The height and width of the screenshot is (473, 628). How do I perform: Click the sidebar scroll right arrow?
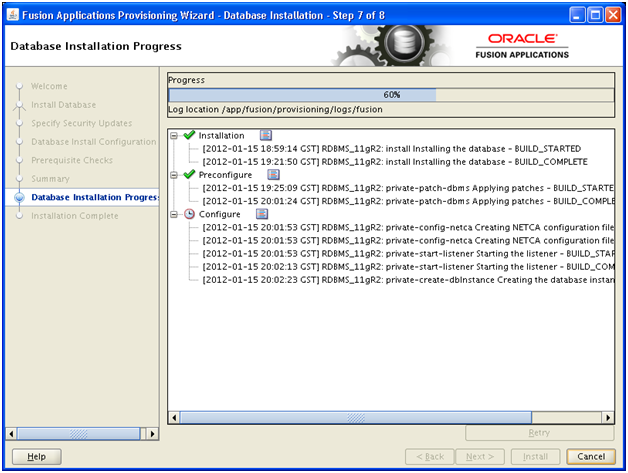(152, 434)
